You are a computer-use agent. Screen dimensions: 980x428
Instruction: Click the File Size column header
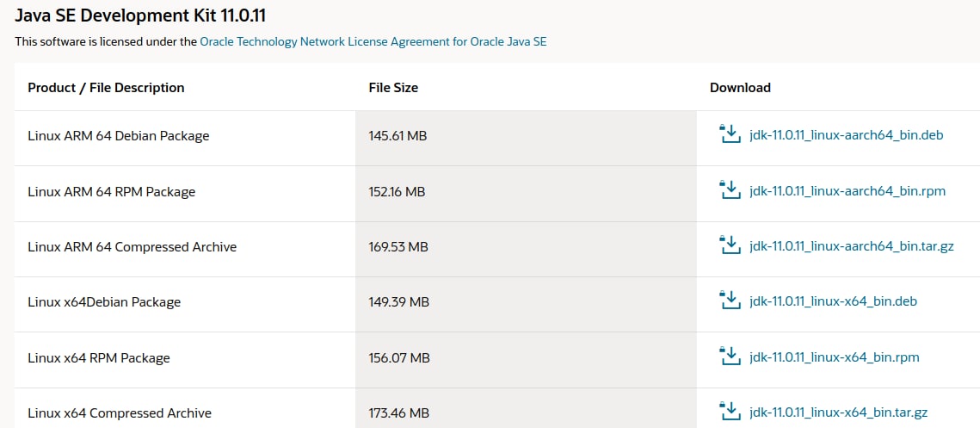[394, 88]
